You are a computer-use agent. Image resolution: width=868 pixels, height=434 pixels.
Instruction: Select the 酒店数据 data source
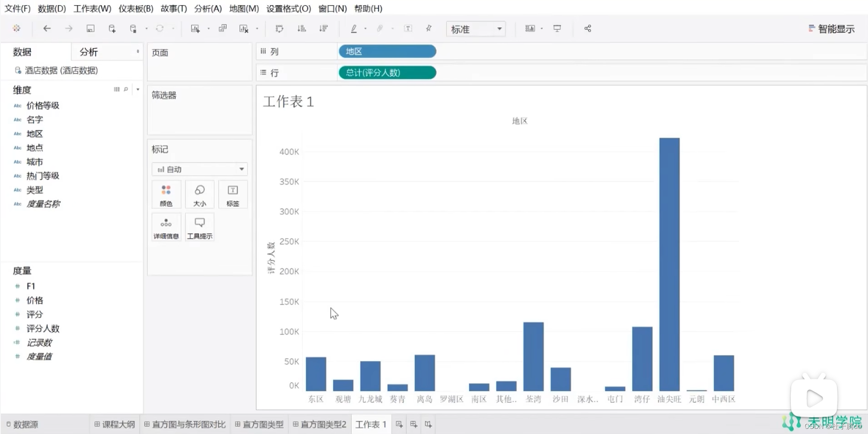(56, 70)
